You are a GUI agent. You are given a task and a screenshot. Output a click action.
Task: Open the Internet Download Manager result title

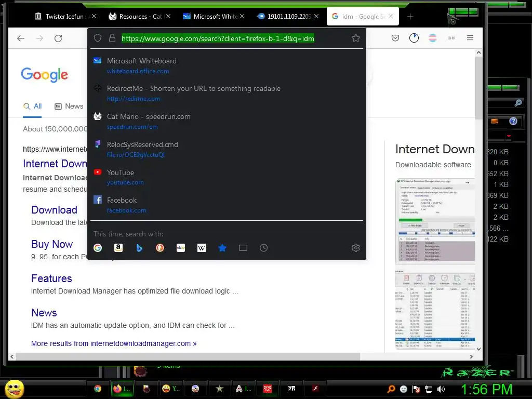click(x=55, y=164)
